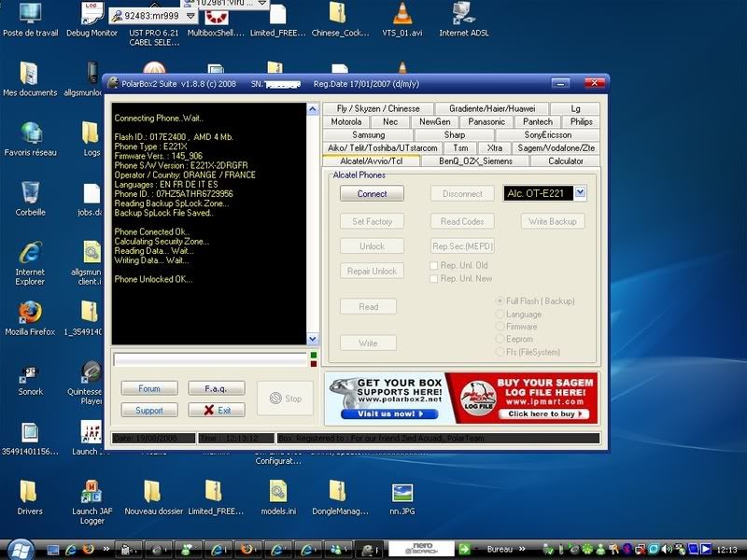Viewport: 747px width, 560px height.
Task: Open DongleManag zip folder icon
Action: coord(340,498)
